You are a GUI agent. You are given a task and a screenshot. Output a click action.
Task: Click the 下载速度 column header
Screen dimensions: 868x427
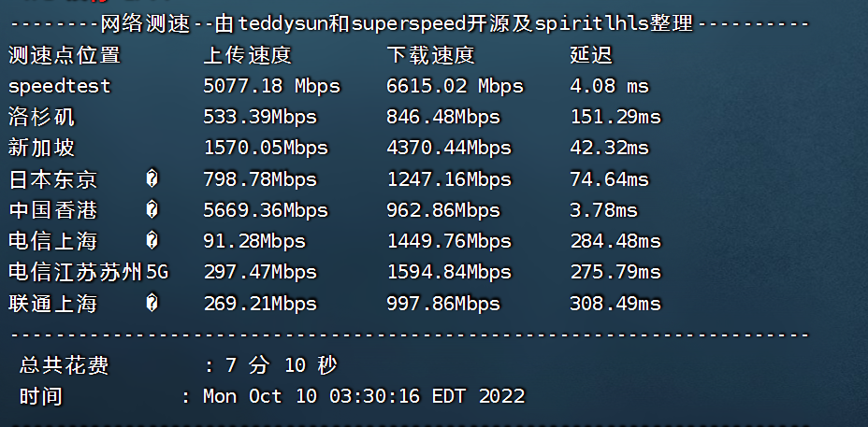pyautogui.click(x=430, y=55)
